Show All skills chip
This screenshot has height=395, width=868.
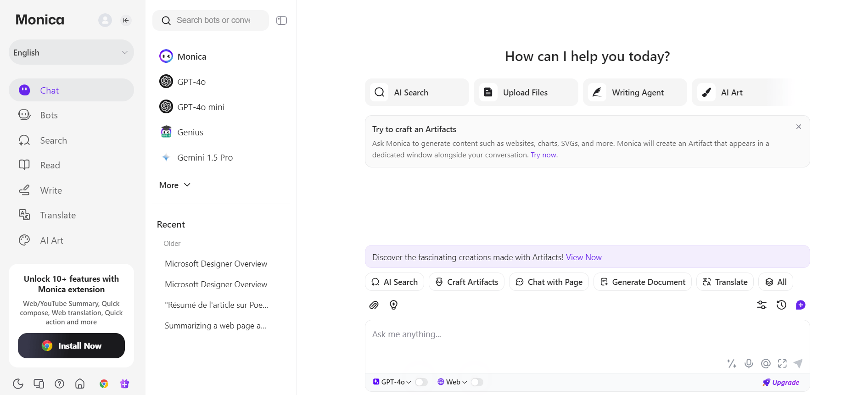click(776, 282)
